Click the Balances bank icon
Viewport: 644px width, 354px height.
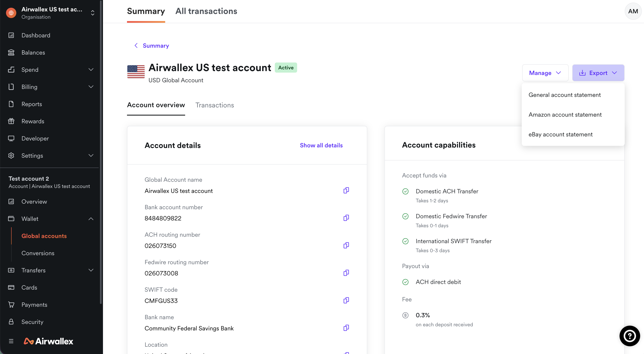[x=11, y=53]
